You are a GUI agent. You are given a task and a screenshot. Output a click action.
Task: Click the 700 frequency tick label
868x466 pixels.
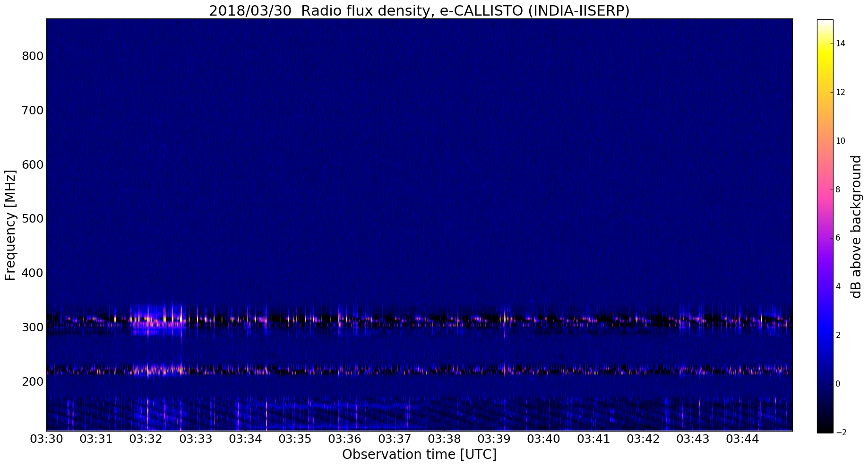33,111
